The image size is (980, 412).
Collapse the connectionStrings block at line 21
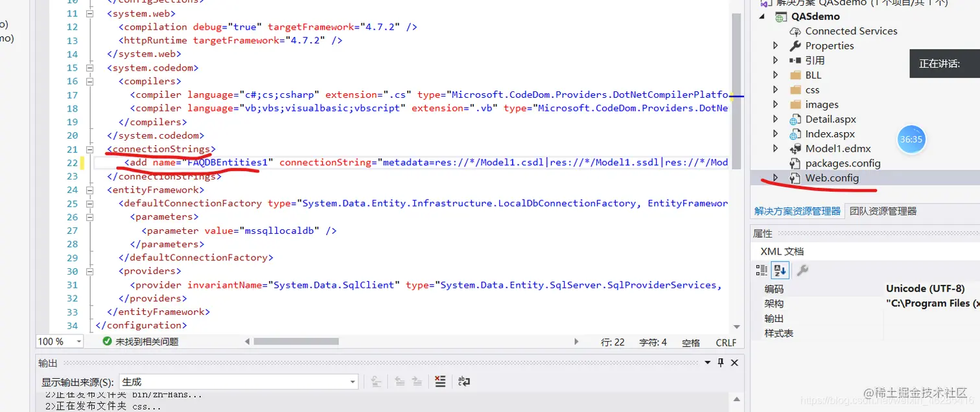tap(90, 149)
